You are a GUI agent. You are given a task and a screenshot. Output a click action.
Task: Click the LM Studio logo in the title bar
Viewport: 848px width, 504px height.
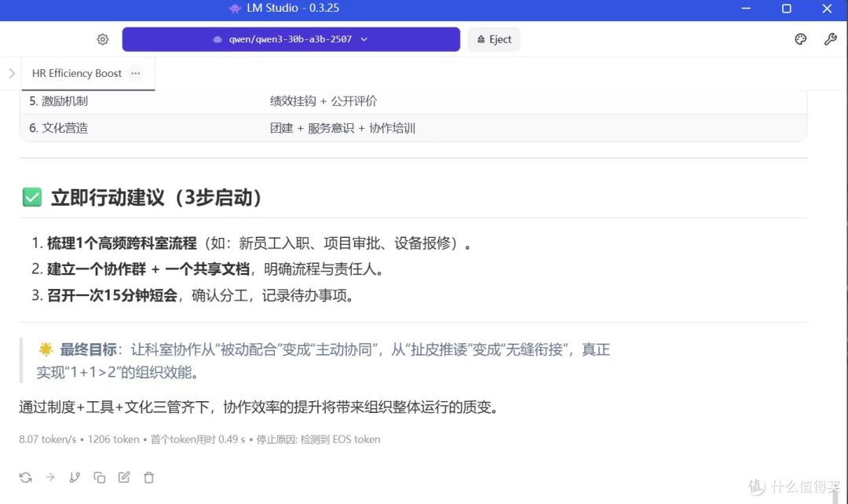coord(235,8)
